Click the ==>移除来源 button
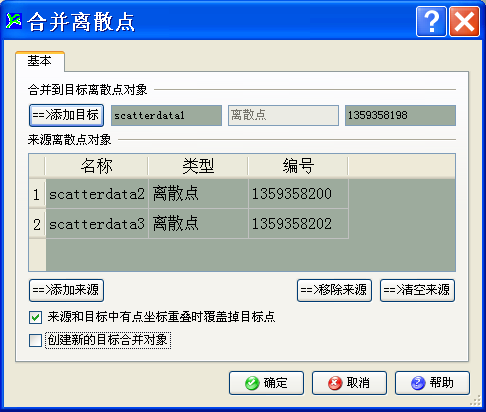 (x=334, y=290)
